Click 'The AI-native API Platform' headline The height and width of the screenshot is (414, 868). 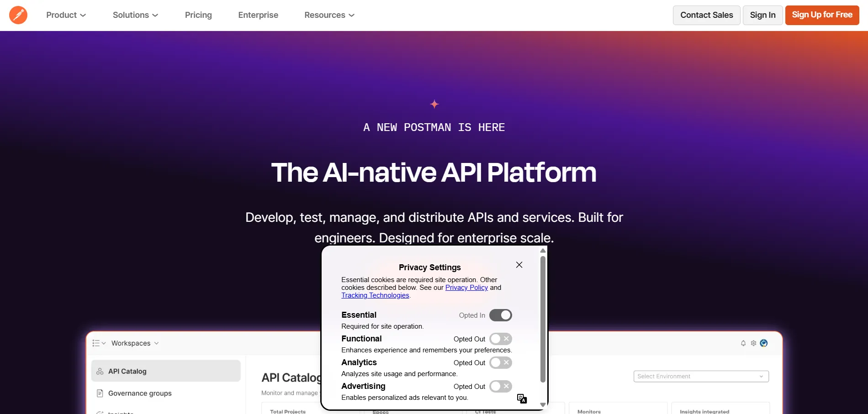(x=434, y=173)
